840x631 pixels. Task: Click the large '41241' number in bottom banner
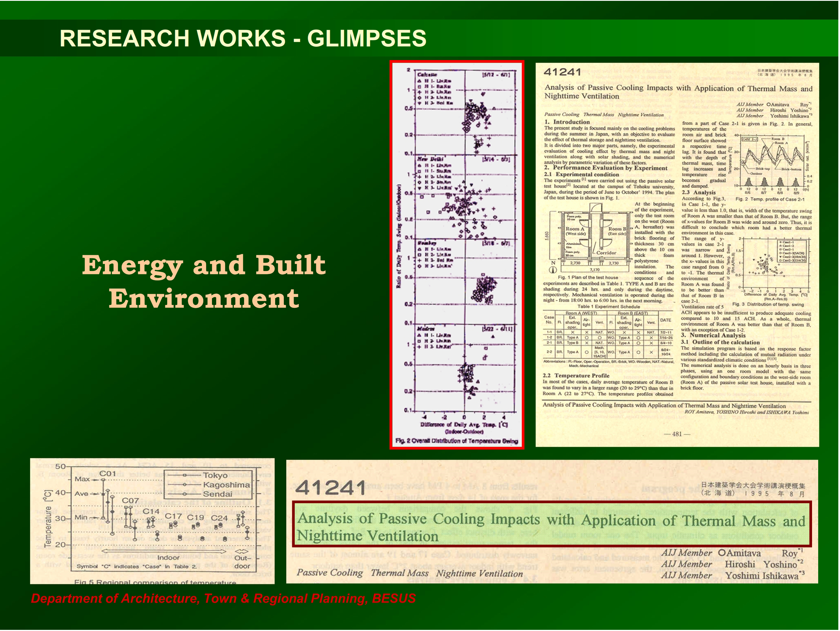tap(330, 488)
